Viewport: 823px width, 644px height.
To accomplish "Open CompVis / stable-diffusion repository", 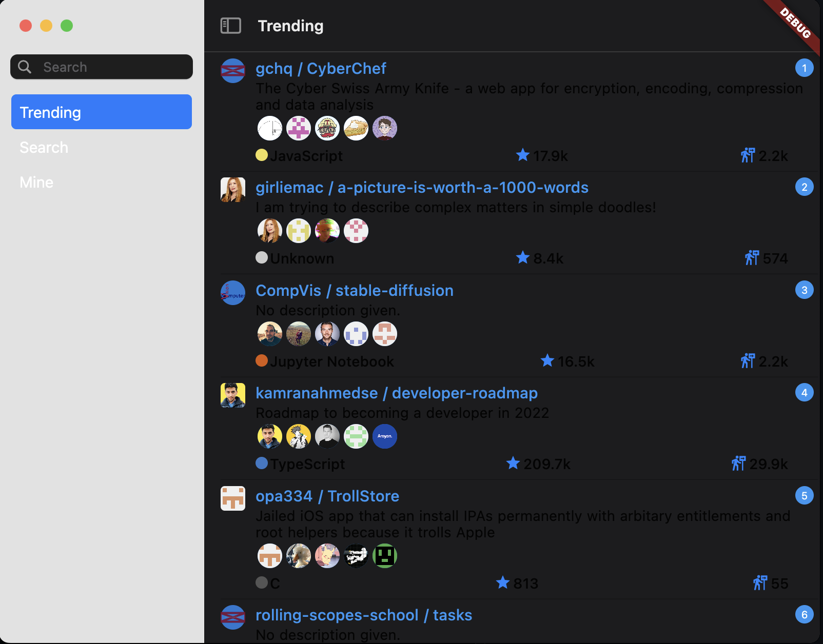I will pos(355,290).
